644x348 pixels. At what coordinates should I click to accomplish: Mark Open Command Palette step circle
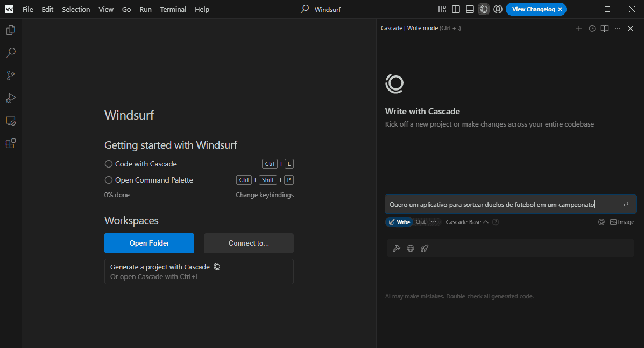(109, 180)
